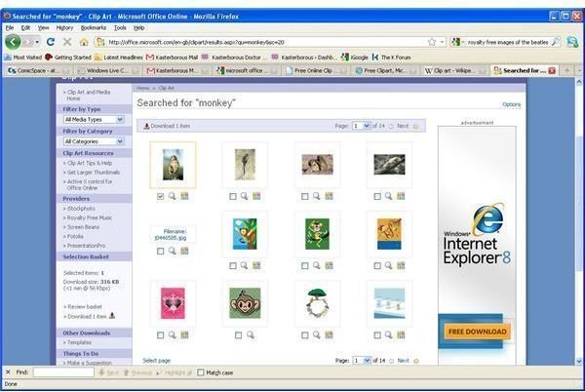Click the page vertical scrollbar thumb

tap(579, 203)
